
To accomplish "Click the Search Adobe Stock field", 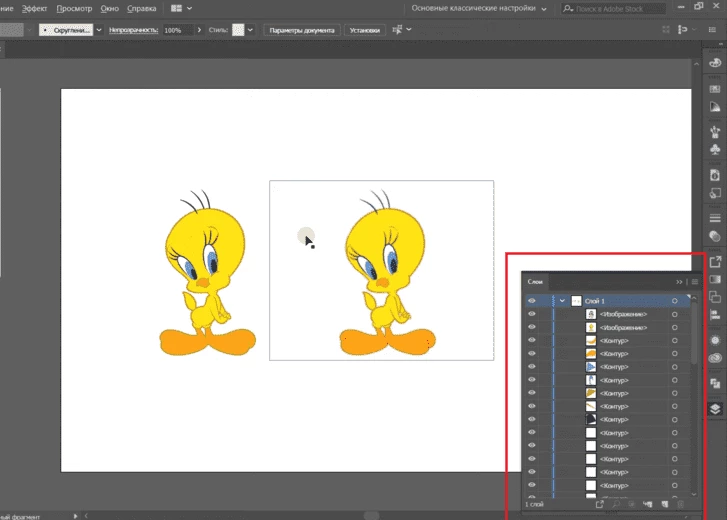I will pyautogui.click(x=613, y=8).
